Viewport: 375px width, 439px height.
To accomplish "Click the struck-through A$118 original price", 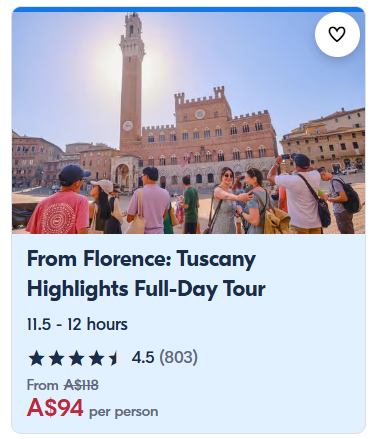I will (x=81, y=385).
